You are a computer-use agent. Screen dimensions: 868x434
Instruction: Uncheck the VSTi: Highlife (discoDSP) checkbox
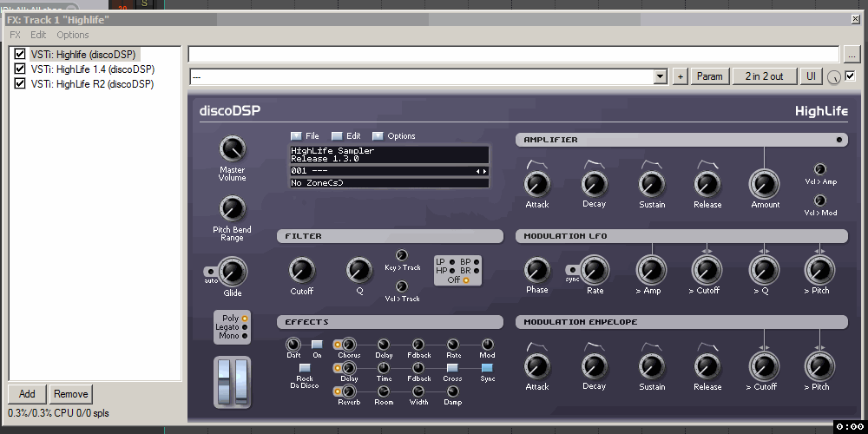coord(20,54)
